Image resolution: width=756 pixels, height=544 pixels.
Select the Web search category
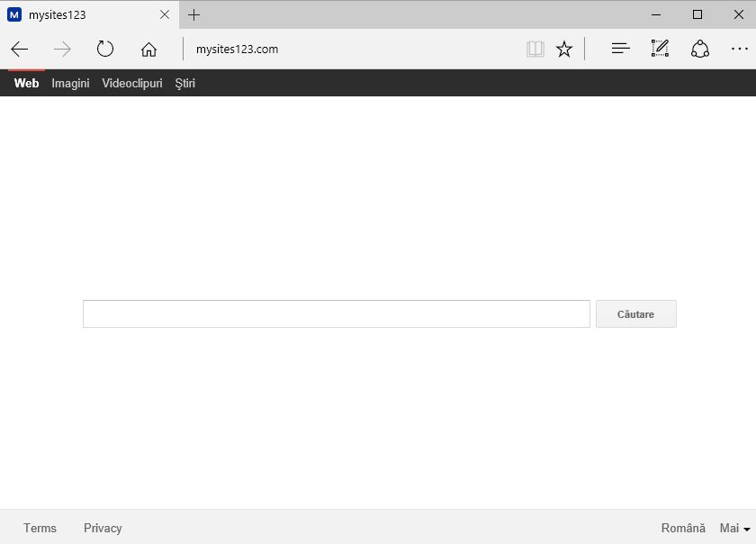click(26, 83)
